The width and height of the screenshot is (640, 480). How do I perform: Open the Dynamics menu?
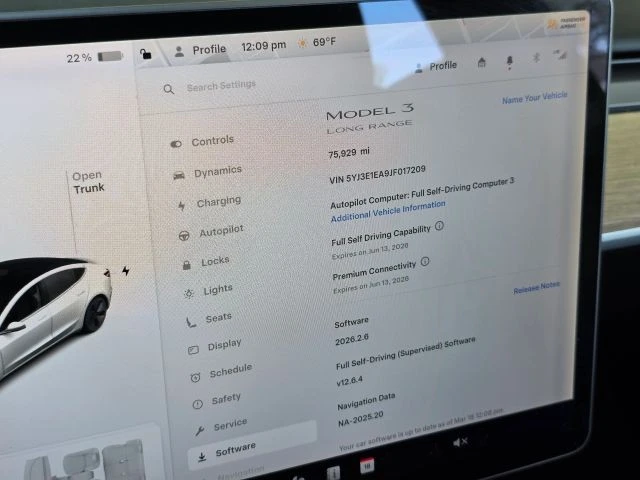click(x=207, y=172)
